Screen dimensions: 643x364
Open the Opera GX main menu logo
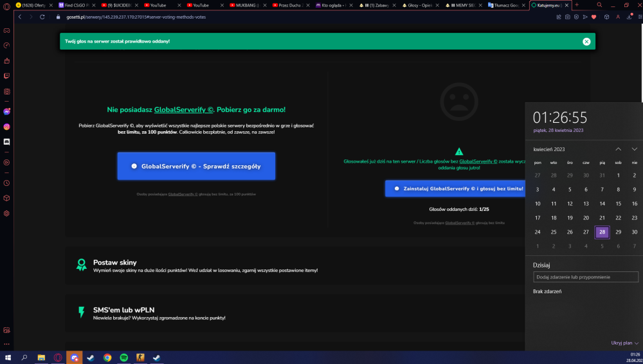pos(6,6)
